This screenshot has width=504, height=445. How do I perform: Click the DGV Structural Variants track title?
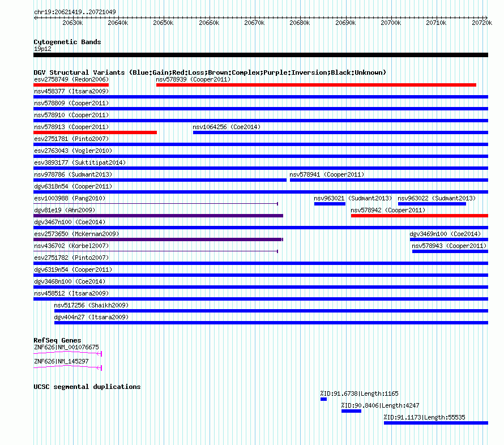point(210,72)
